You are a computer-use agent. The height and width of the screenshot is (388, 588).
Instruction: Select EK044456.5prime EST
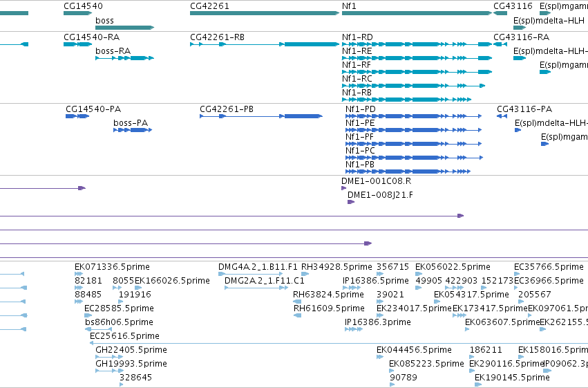coord(380,357)
